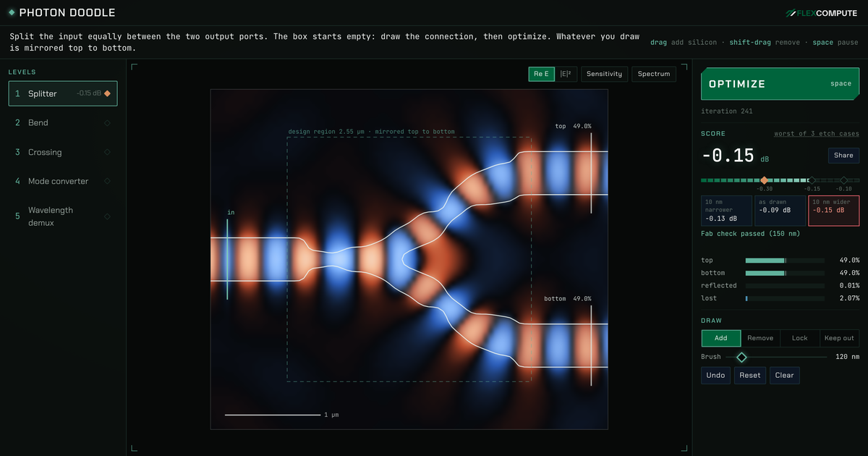
Task: Click the top port monitor label
Action: [x=573, y=126]
